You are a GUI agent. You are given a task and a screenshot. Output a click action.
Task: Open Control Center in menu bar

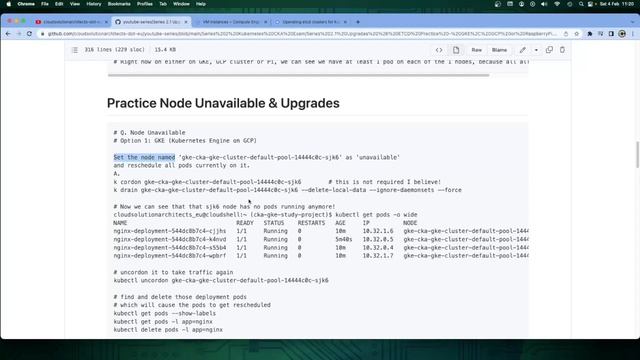tap(590, 4)
